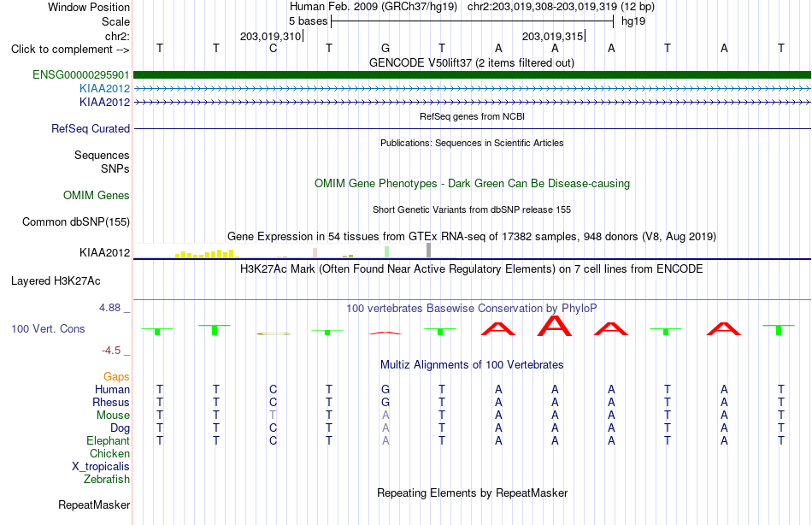This screenshot has height=525, width=812.
Task: Open the light-blue KIAA2012 transcript label
Action: point(104,89)
